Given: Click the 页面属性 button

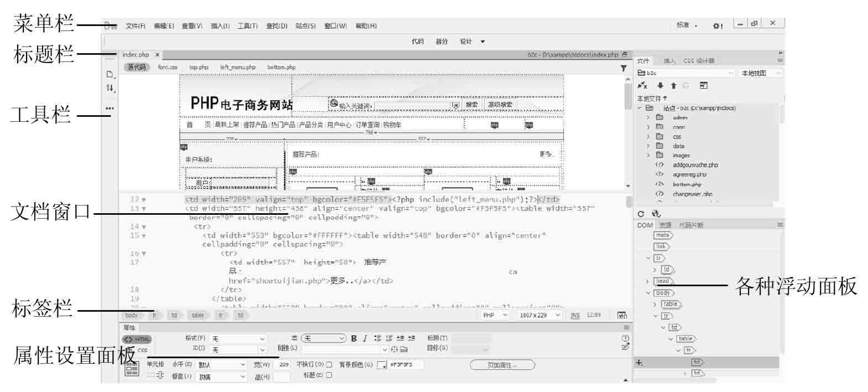Looking at the screenshot, I should [x=502, y=365].
